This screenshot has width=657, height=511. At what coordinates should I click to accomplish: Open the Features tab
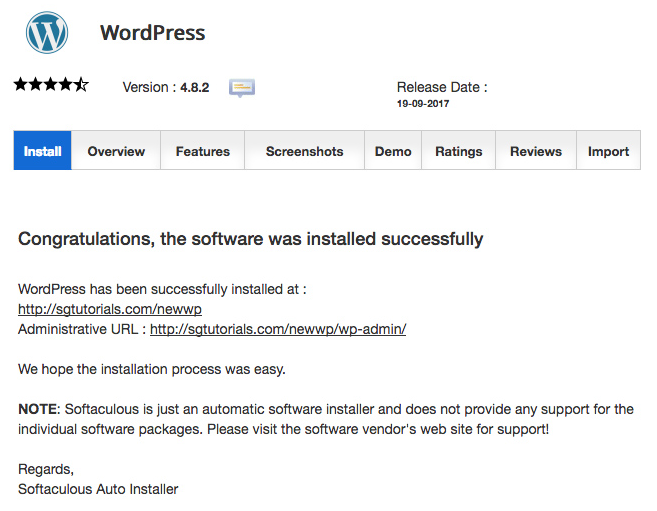pyautogui.click(x=203, y=151)
